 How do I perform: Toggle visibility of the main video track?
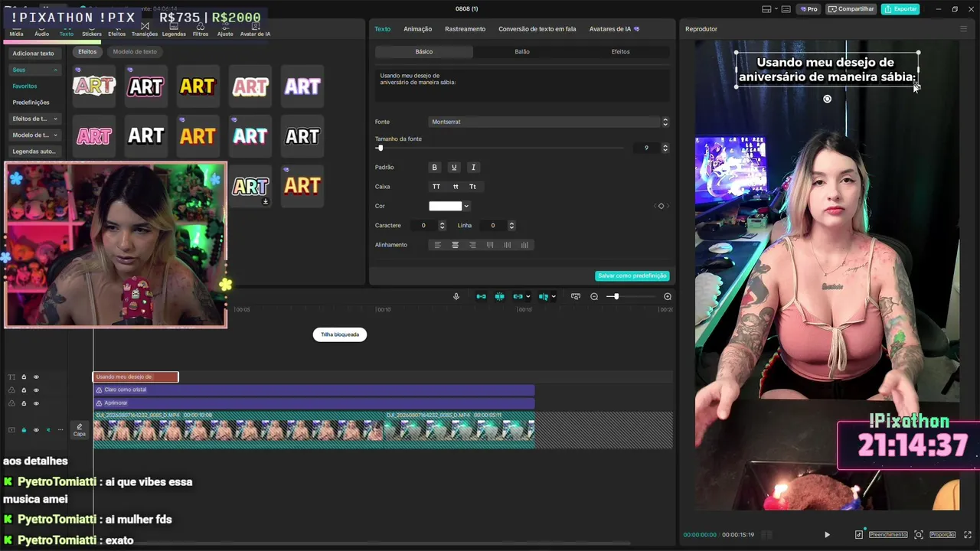36,430
